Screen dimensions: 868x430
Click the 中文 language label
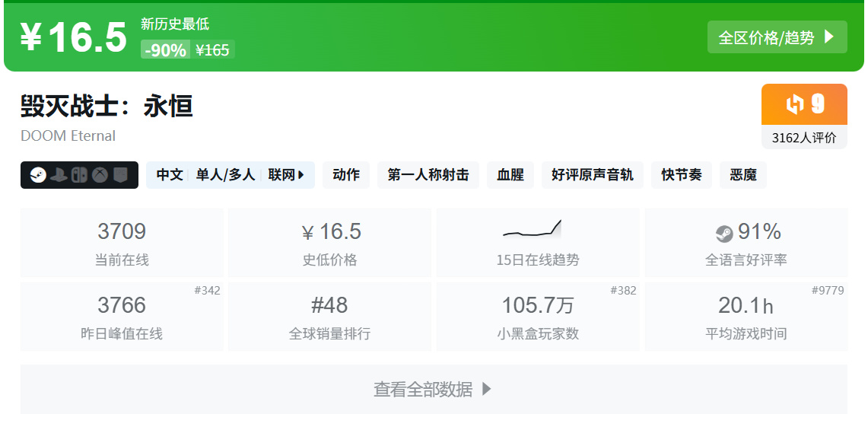coord(170,175)
